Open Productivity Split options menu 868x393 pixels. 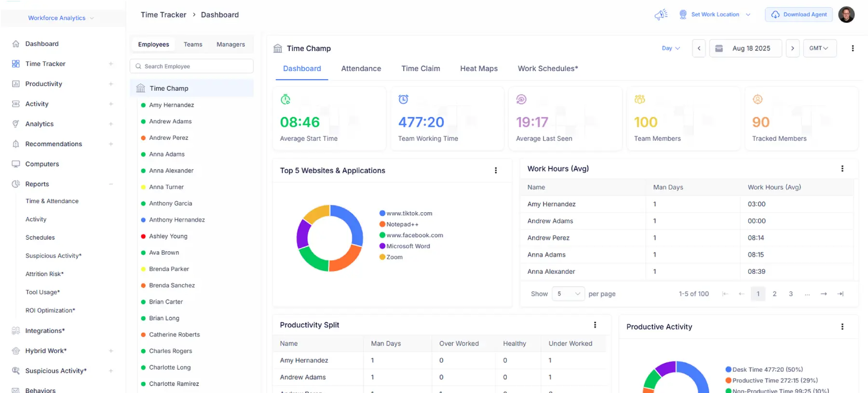point(595,325)
